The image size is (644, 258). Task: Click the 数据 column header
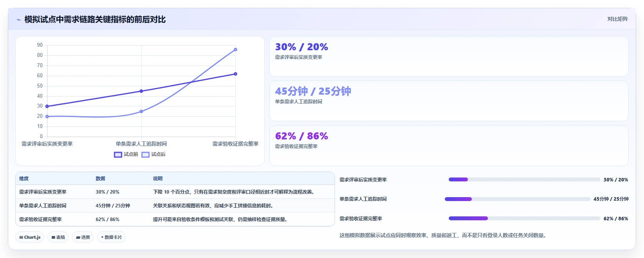click(x=100, y=179)
